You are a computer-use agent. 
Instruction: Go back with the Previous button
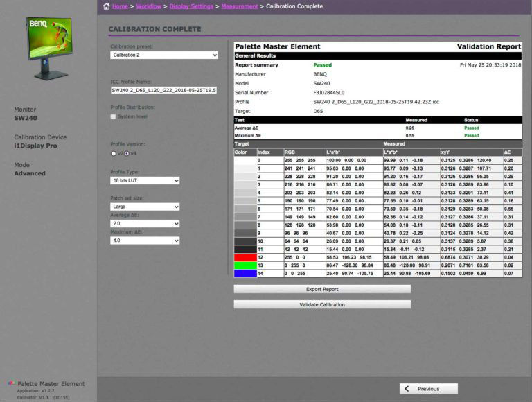[429, 389]
